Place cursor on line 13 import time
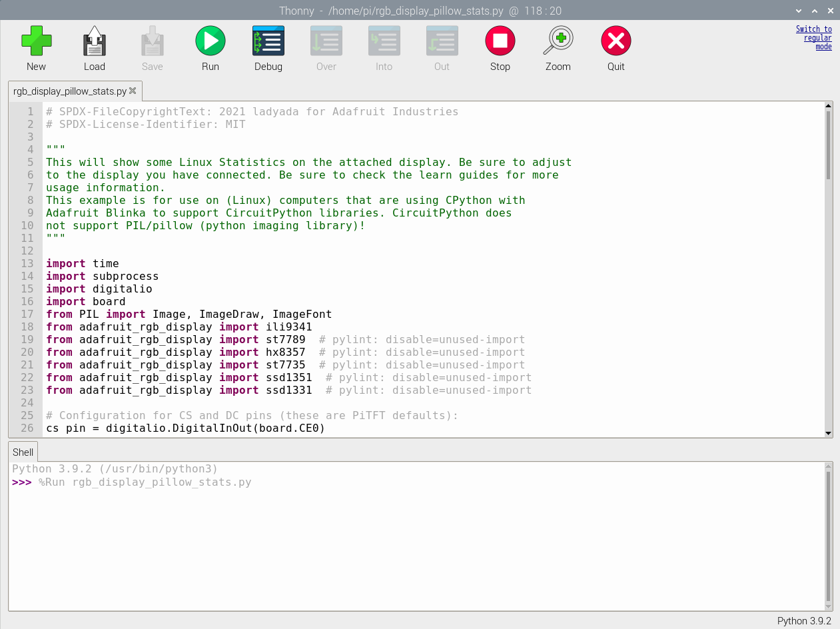Image resolution: width=840 pixels, height=629 pixels. click(105, 264)
